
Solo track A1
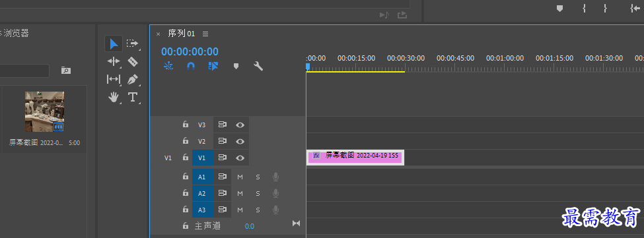coord(258,177)
